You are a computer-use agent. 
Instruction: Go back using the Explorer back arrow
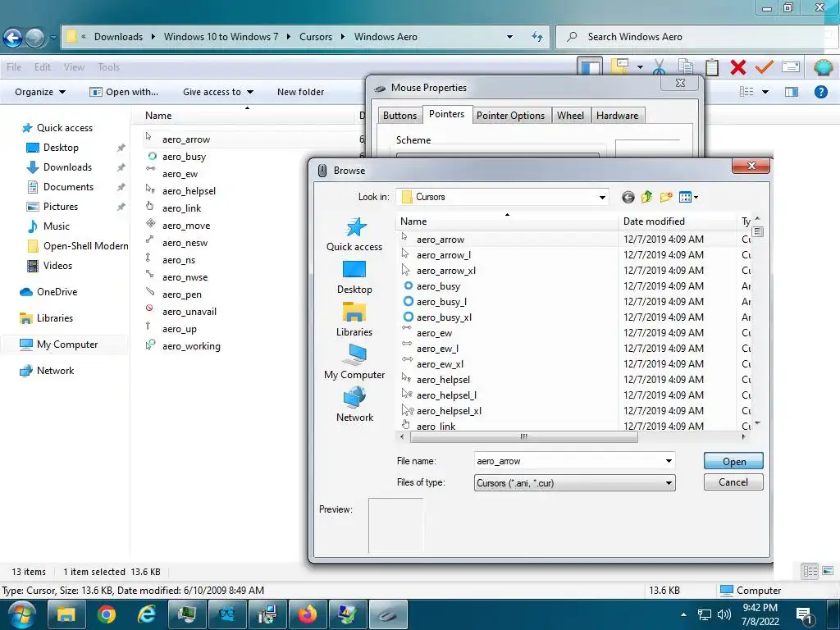(x=12, y=38)
